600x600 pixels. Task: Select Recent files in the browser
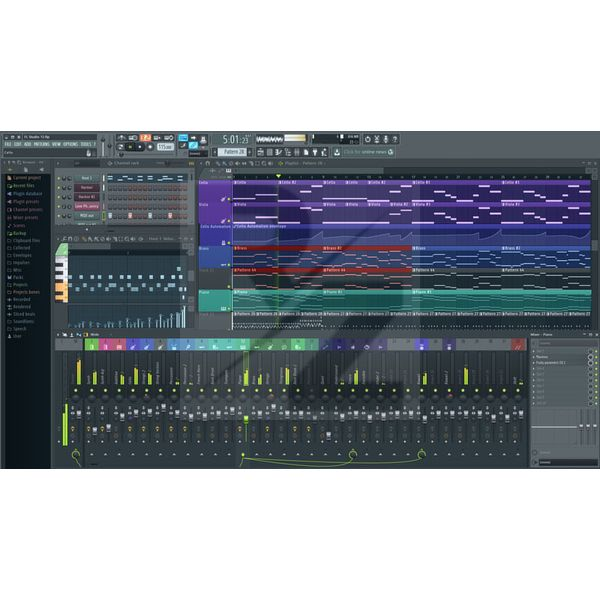click(x=21, y=186)
